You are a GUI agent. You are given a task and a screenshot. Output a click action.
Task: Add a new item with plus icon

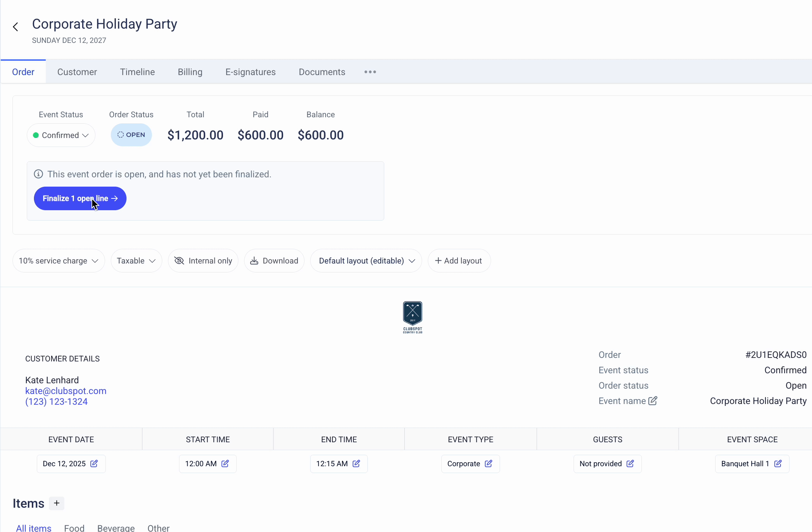coord(56,503)
